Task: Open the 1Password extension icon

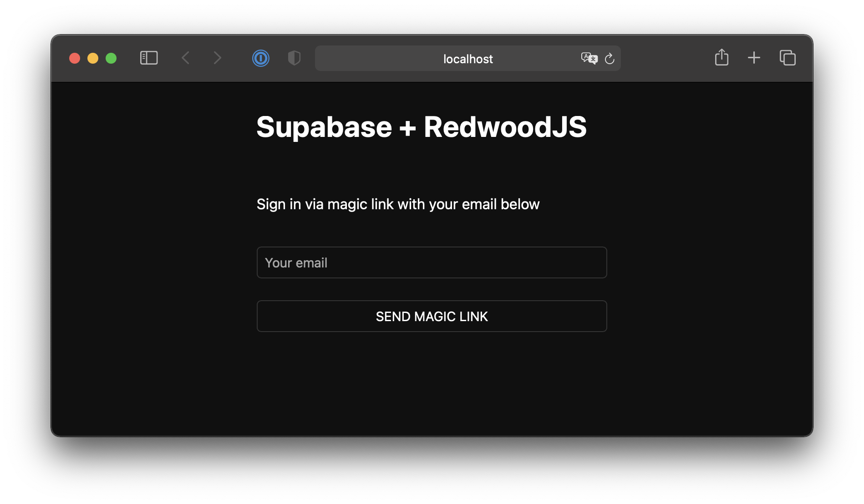Action: [261, 58]
